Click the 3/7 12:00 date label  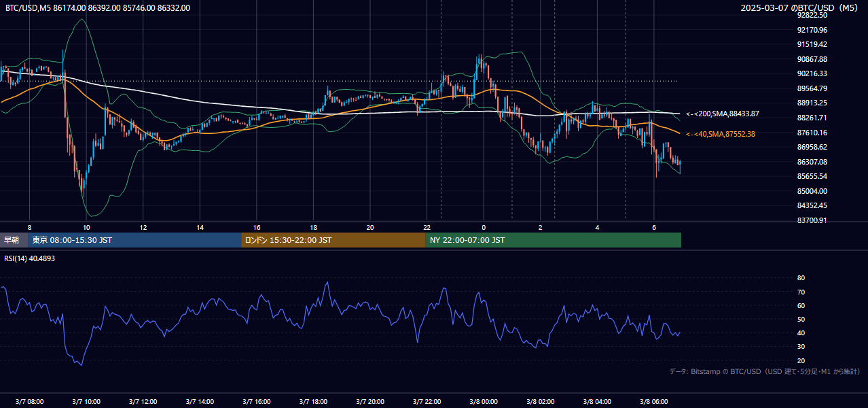(x=143, y=402)
